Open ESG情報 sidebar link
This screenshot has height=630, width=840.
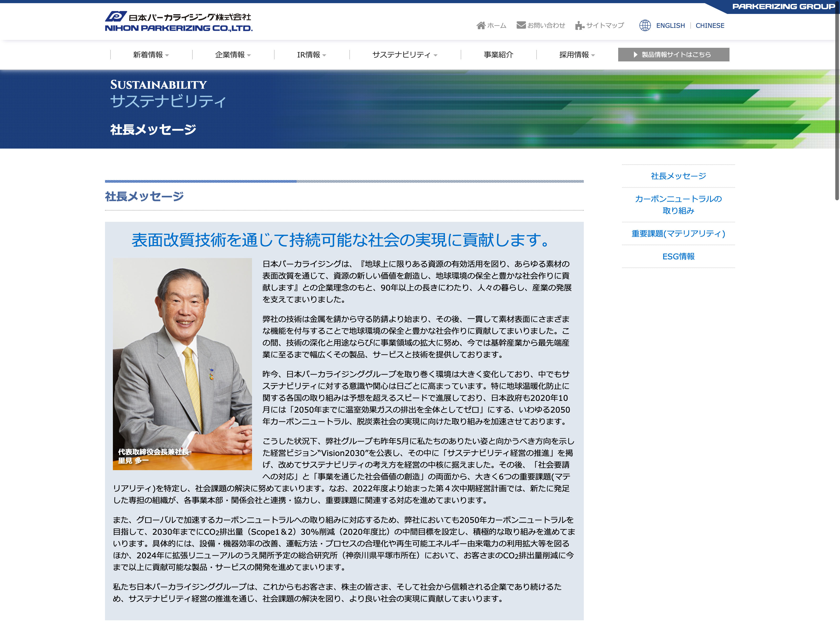click(678, 256)
